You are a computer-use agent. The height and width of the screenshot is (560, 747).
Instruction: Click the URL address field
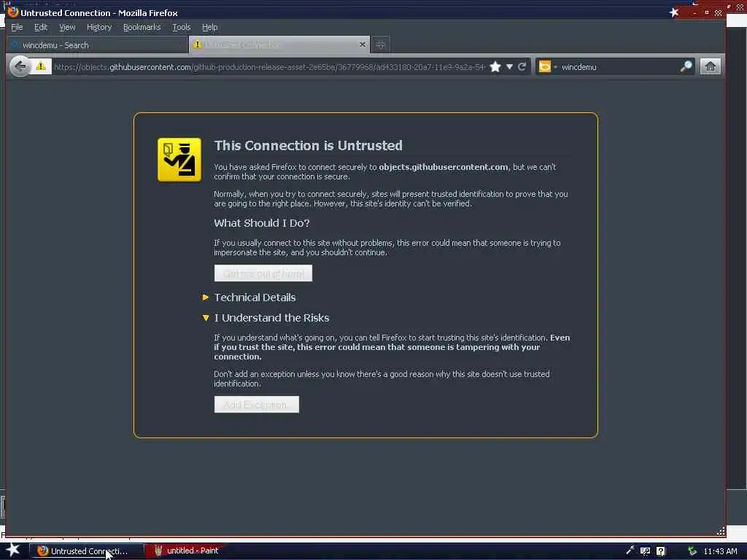pos(269,67)
